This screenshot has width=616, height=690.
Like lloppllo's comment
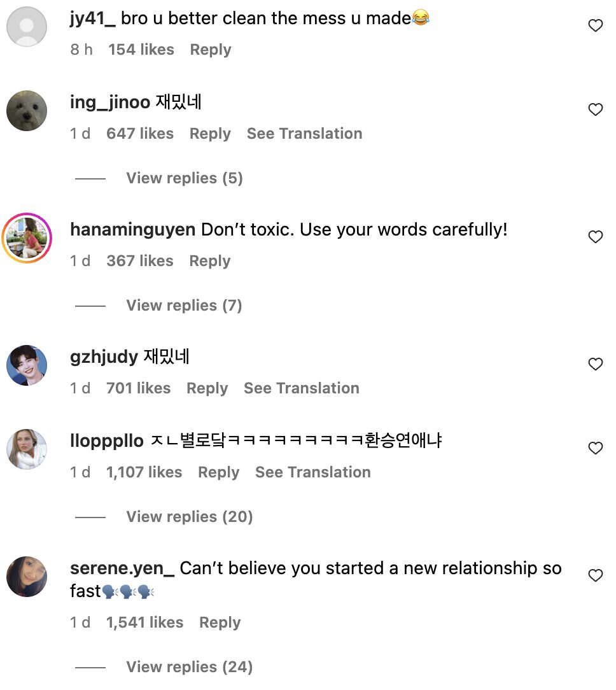(x=595, y=449)
